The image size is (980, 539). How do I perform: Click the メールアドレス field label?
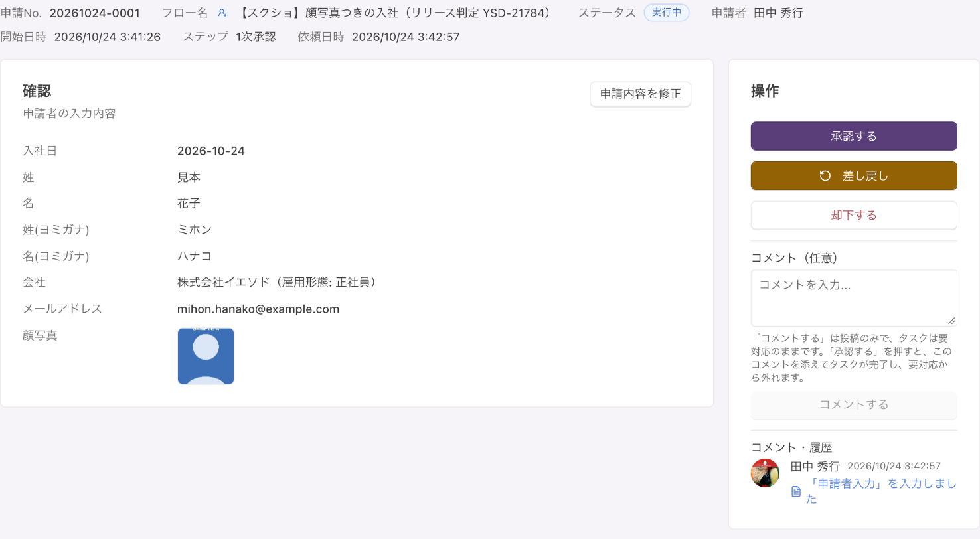[62, 309]
